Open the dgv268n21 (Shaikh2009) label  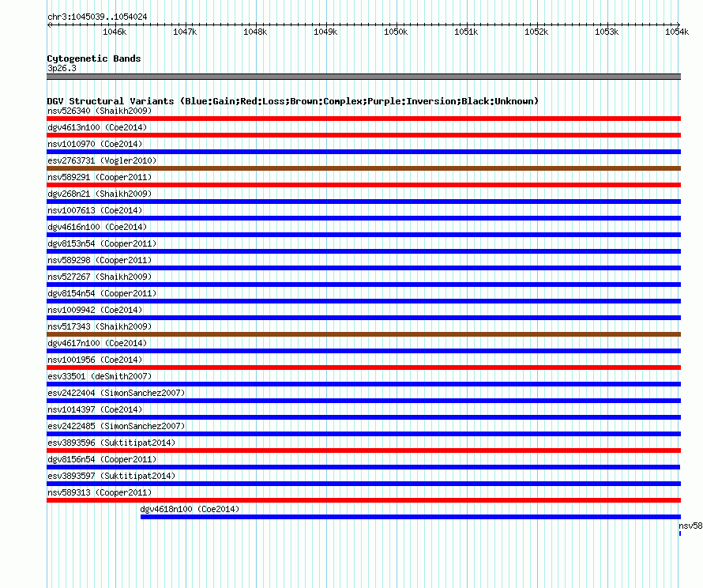coord(100,194)
